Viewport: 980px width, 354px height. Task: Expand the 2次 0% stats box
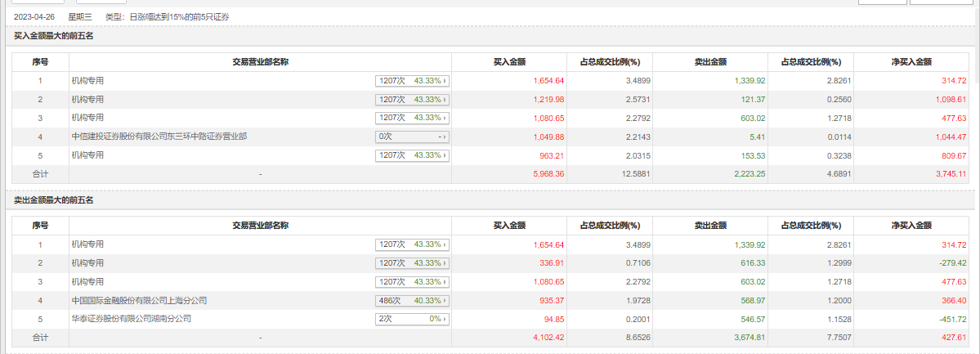pos(413,319)
